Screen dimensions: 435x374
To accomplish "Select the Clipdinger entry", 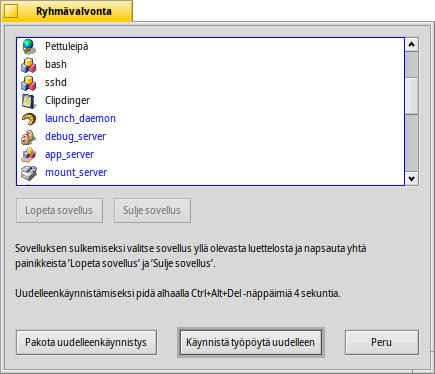I will coord(210,100).
